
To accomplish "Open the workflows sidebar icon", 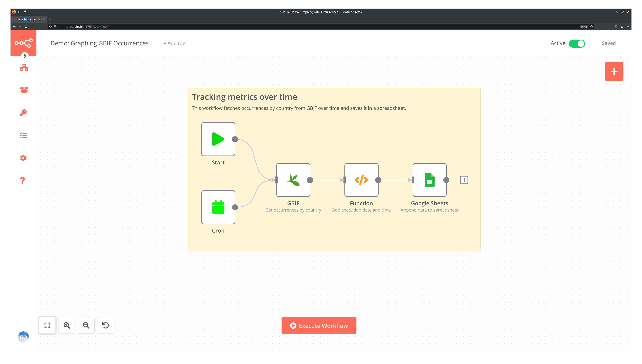I will pos(24,68).
